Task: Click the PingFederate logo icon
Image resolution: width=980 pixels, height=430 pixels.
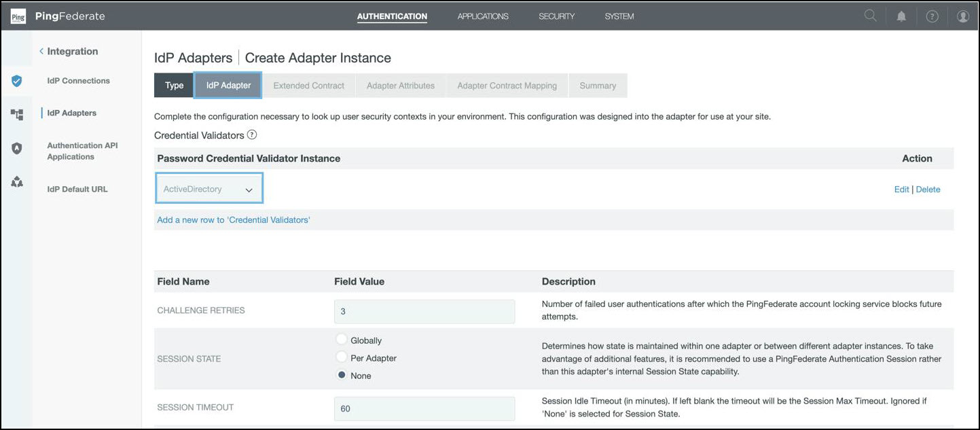Action: [x=18, y=16]
